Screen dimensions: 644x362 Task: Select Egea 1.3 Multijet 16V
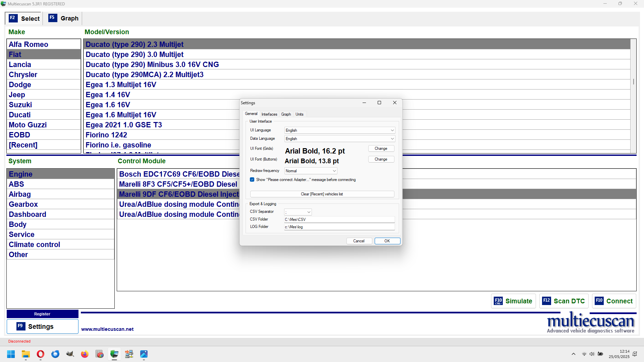(x=357, y=85)
